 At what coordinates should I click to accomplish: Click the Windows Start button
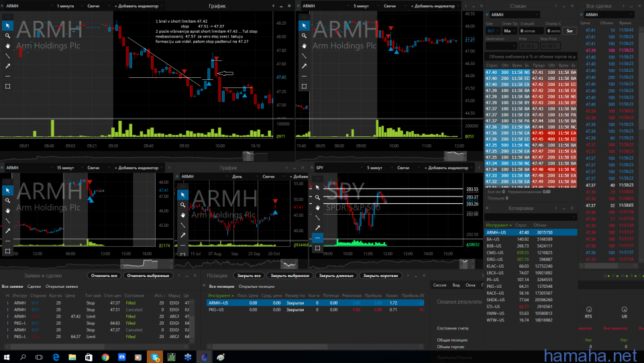pos(7,357)
